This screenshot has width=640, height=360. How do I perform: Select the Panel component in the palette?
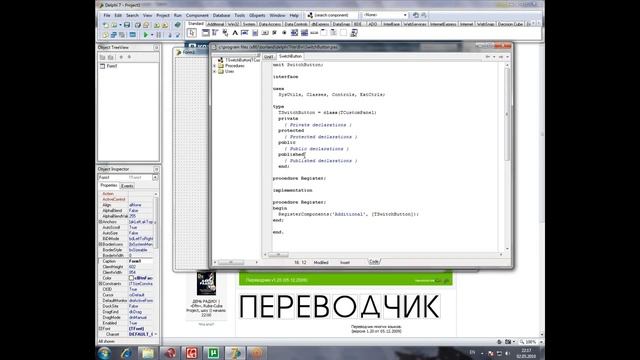tap(343, 33)
